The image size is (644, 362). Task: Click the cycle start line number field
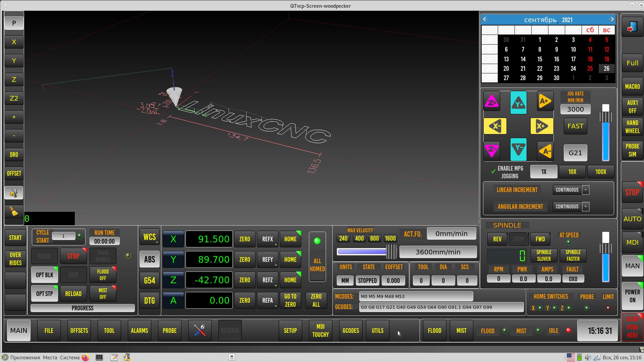63,236
